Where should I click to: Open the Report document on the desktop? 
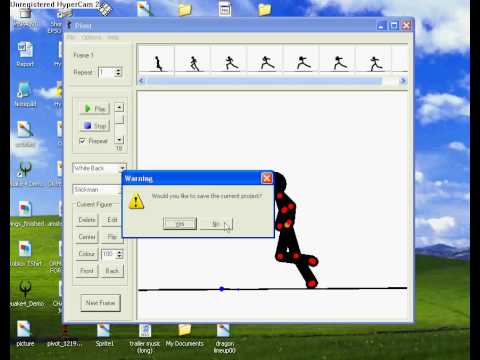25,54
